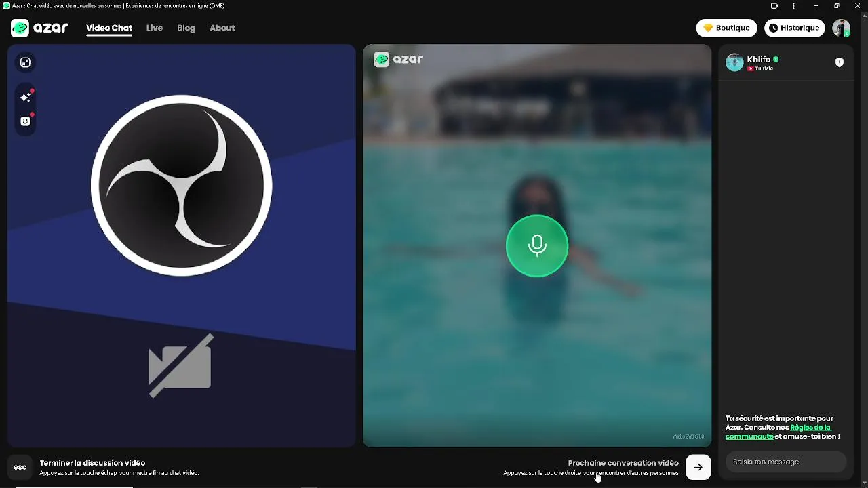Open the face filter icon
This screenshot has height=488, width=868.
pos(25,121)
